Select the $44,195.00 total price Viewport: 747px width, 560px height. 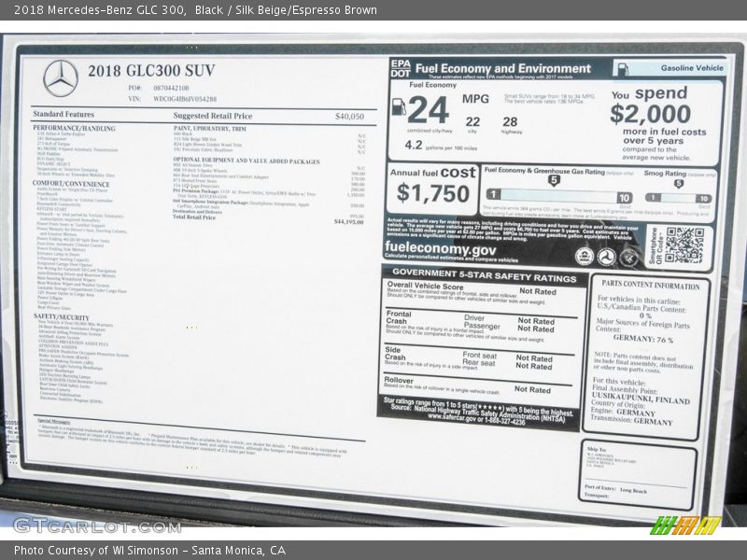[349, 221]
